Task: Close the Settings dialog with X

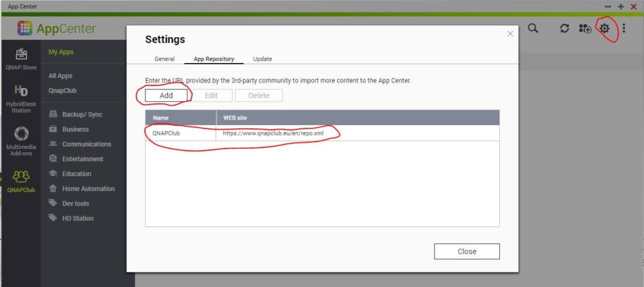Action: 510,34
